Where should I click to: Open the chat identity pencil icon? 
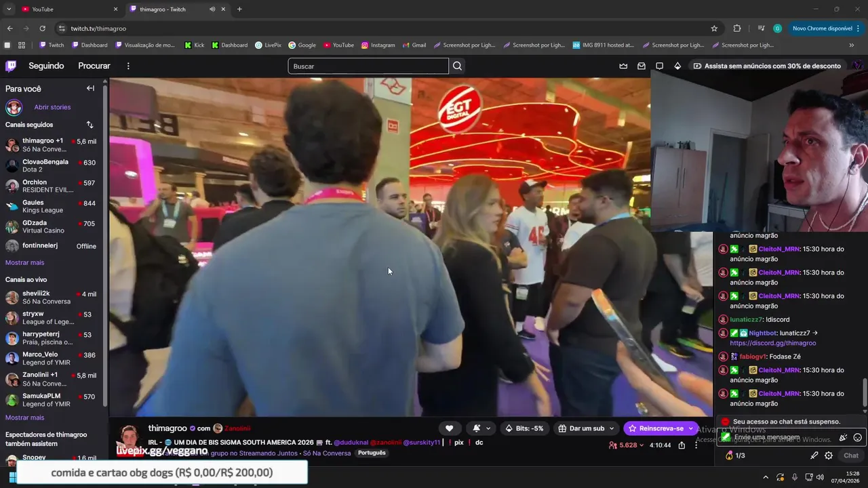point(814,455)
